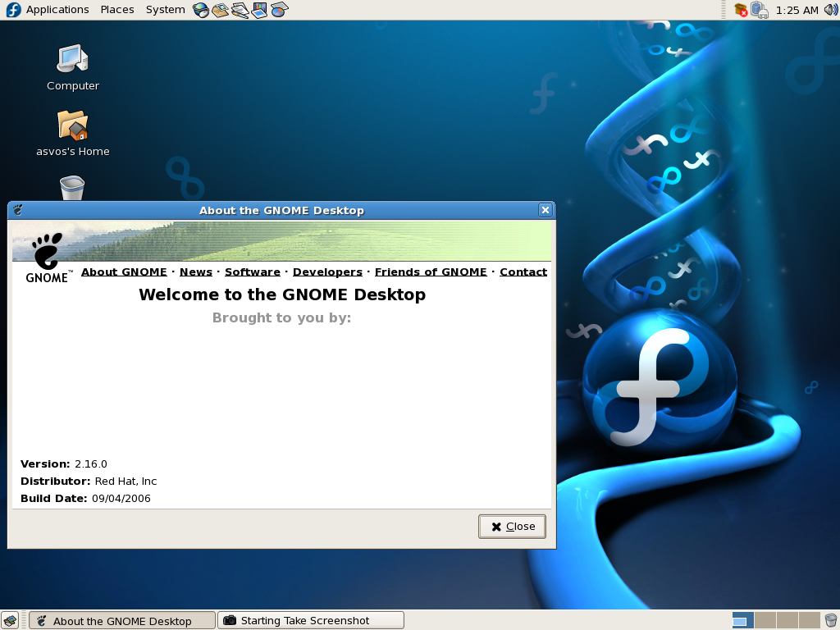Viewport: 840px width, 630px height.
Task: Click the Fedora logo in top panel
Action: (13, 10)
